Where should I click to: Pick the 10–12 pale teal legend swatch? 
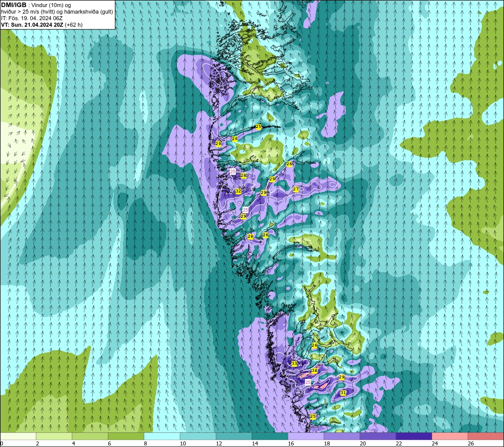pos(198,436)
